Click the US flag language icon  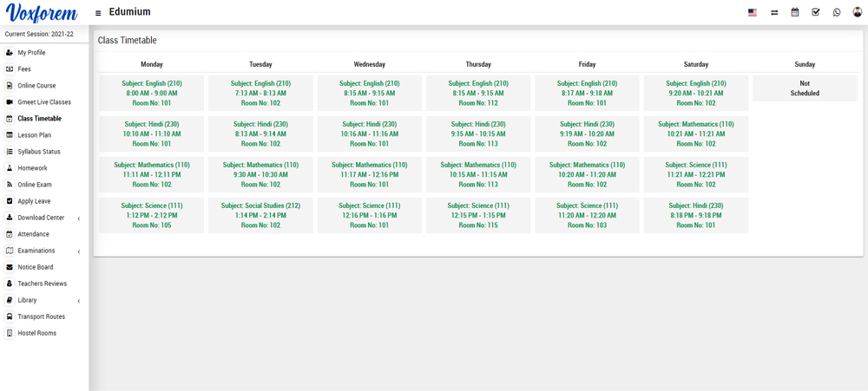752,13
